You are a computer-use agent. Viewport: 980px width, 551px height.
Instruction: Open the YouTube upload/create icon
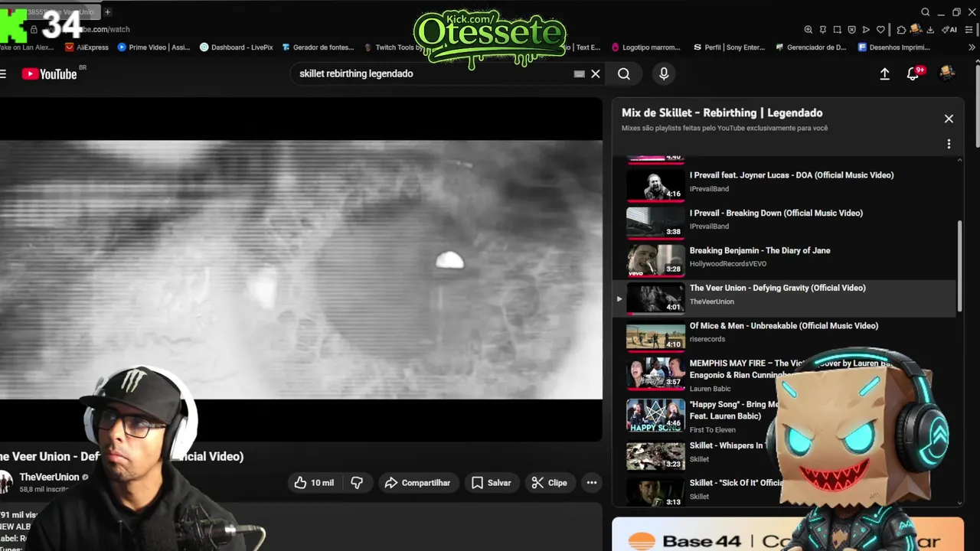pos(884,73)
